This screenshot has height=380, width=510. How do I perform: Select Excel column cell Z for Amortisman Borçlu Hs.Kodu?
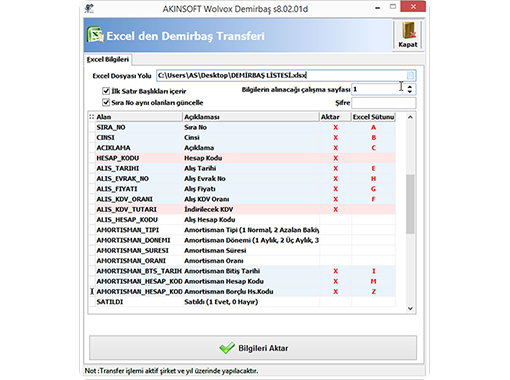tap(373, 292)
